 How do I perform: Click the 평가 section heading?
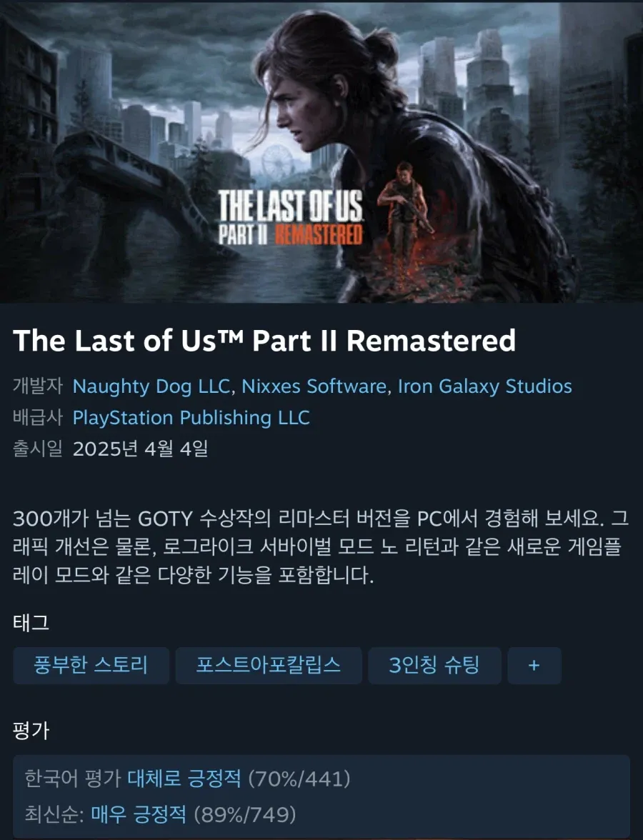[31, 730]
